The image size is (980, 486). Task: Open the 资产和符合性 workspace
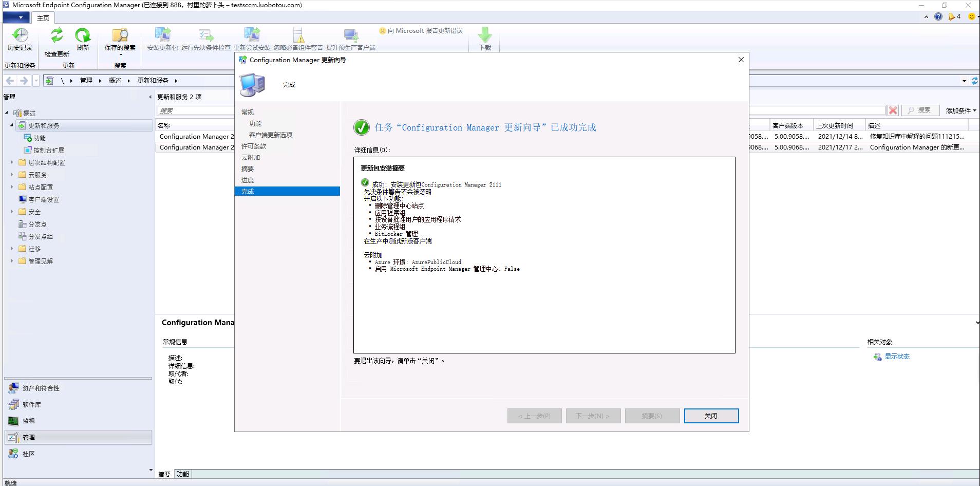point(78,388)
